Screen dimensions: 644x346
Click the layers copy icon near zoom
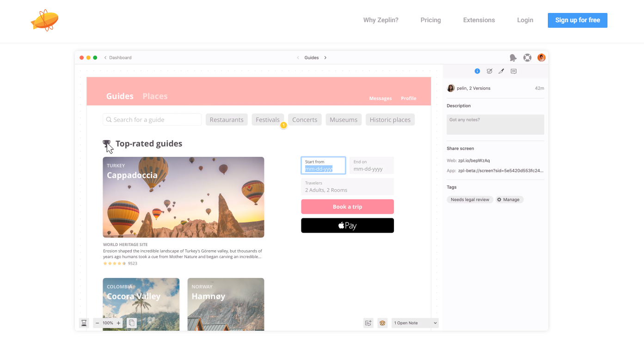[131, 323]
